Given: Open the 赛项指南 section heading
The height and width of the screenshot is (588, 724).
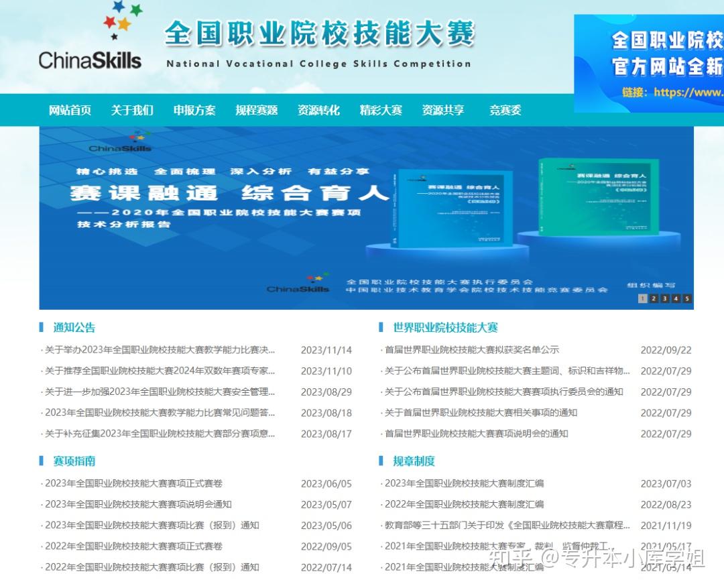Looking at the screenshot, I should pyautogui.click(x=74, y=461).
